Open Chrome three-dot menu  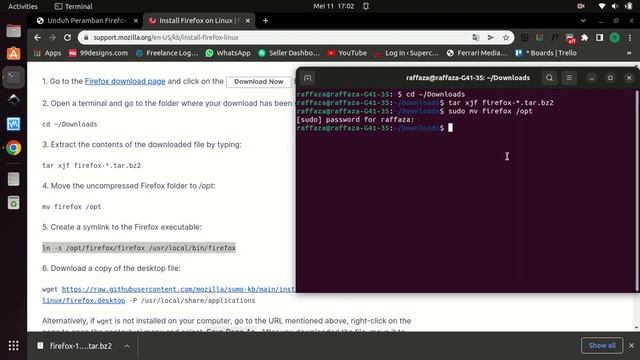pyautogui.click(x=630, y=38)
